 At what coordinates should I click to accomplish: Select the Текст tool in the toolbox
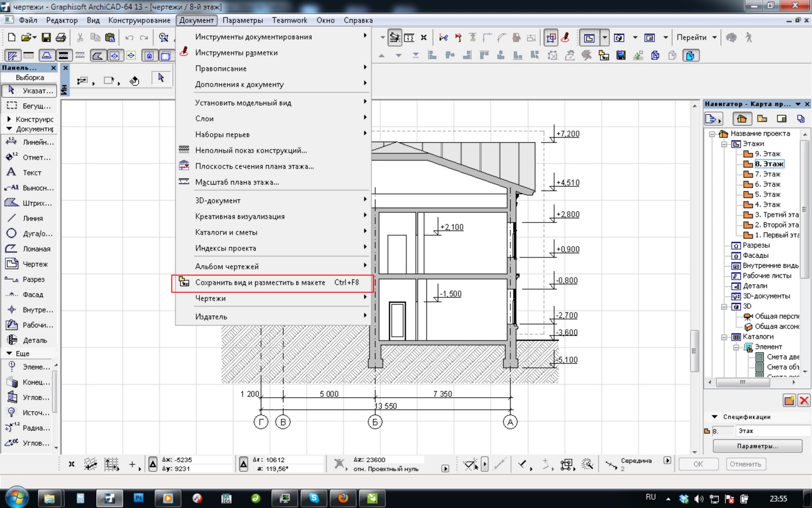coord(30,173)
